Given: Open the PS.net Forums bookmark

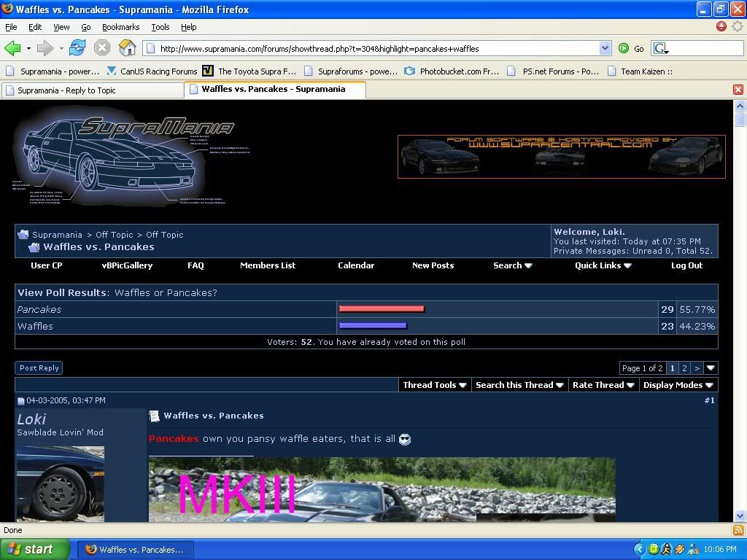Looking at the screenshot, I should tap(553, 71).
